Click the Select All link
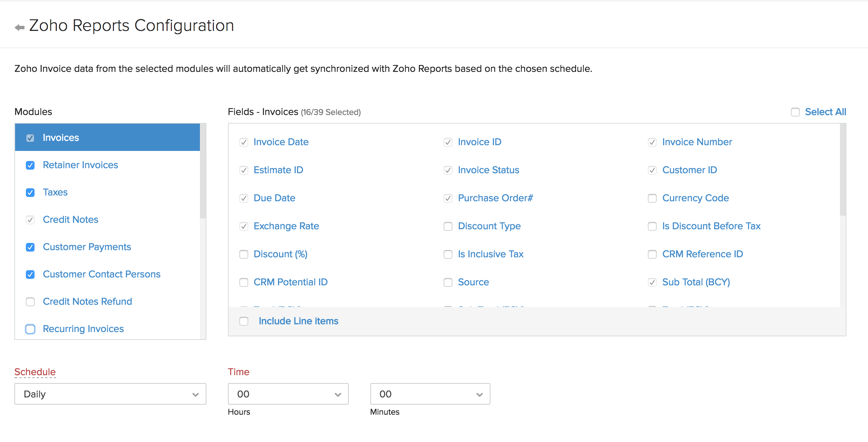Viewport: 868px width, 442px height. click(x=825, y=112)
